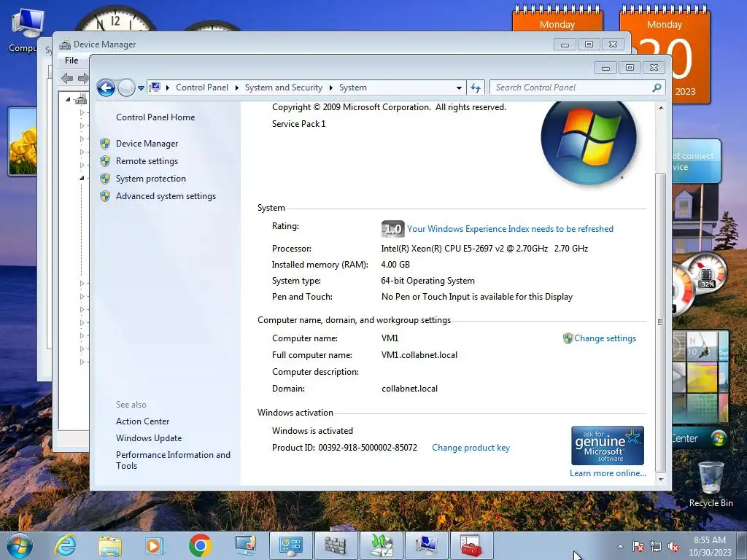Image resolution: width=747 pixels, height=560 pixels.
Task: Open System protection link
Action: pyautogui.click(x=150, y=179)
